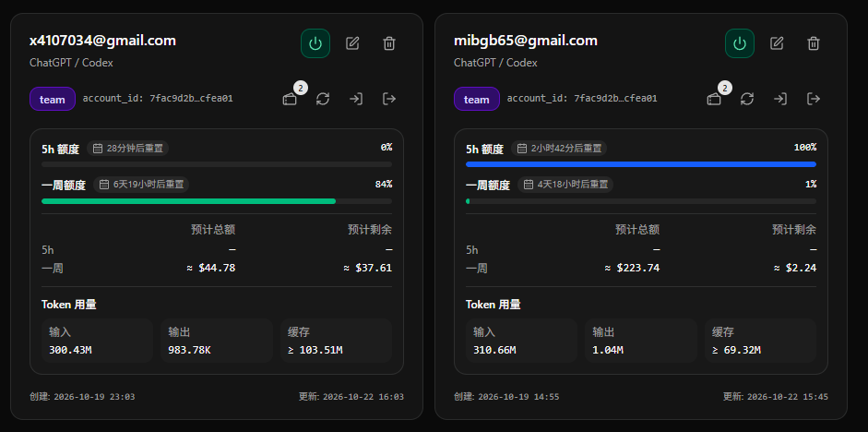
Task: Click the 4天18小时后重置 reset chip
Action: 565,185
